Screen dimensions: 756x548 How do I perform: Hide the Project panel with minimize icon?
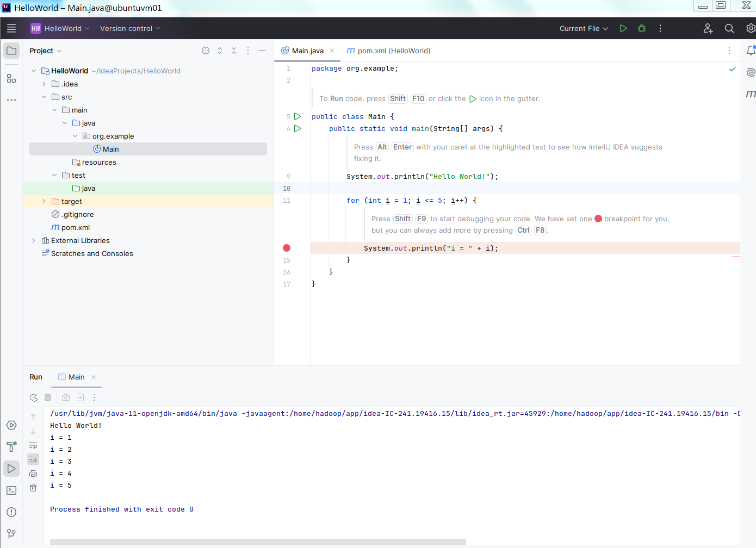click(x=262, y=51)
